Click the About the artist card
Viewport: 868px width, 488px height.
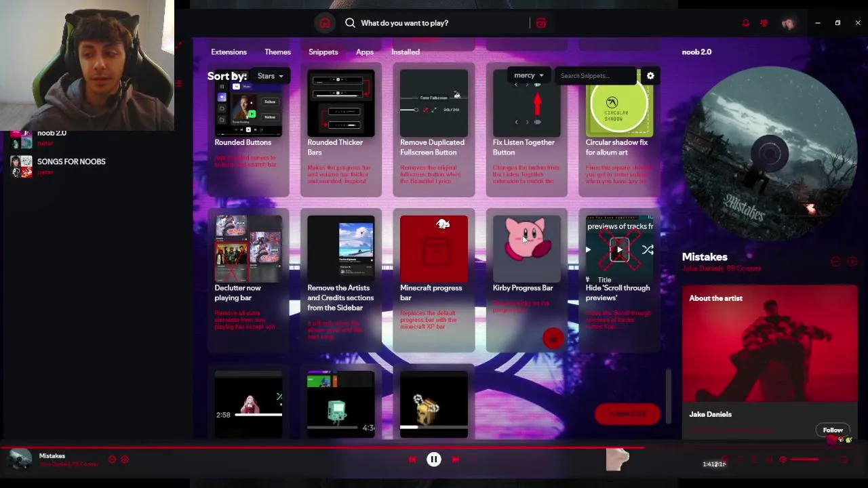point(770,363)
